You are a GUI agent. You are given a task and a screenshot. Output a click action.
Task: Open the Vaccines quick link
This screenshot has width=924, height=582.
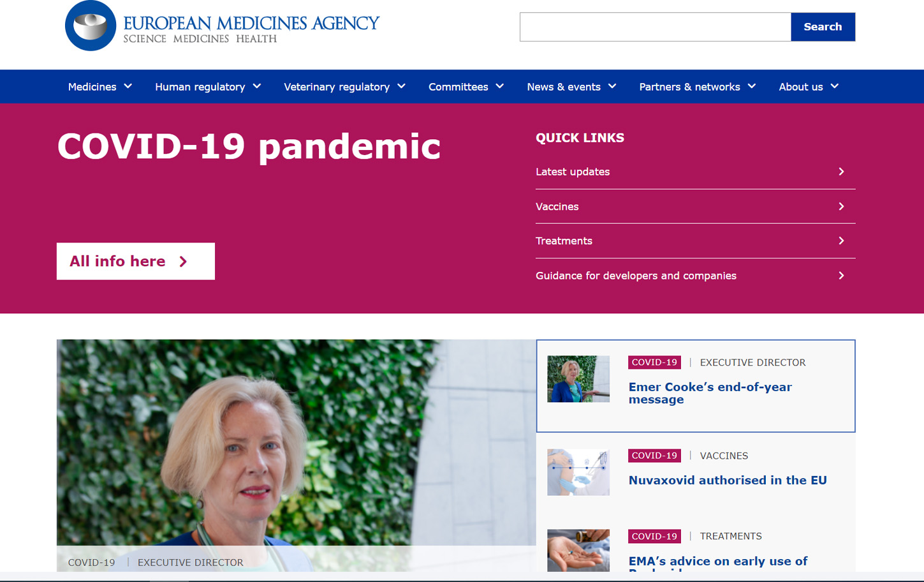coord(695,206)
